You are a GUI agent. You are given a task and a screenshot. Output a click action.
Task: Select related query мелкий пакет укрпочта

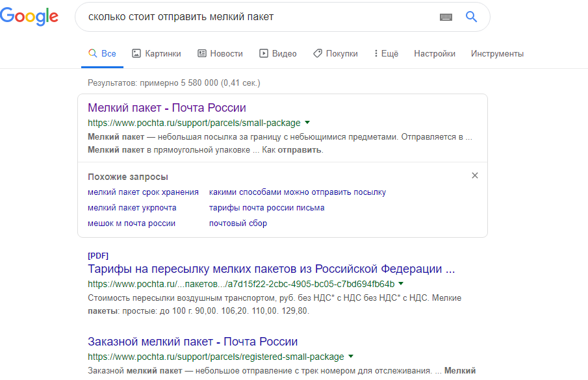coord(132,208)
